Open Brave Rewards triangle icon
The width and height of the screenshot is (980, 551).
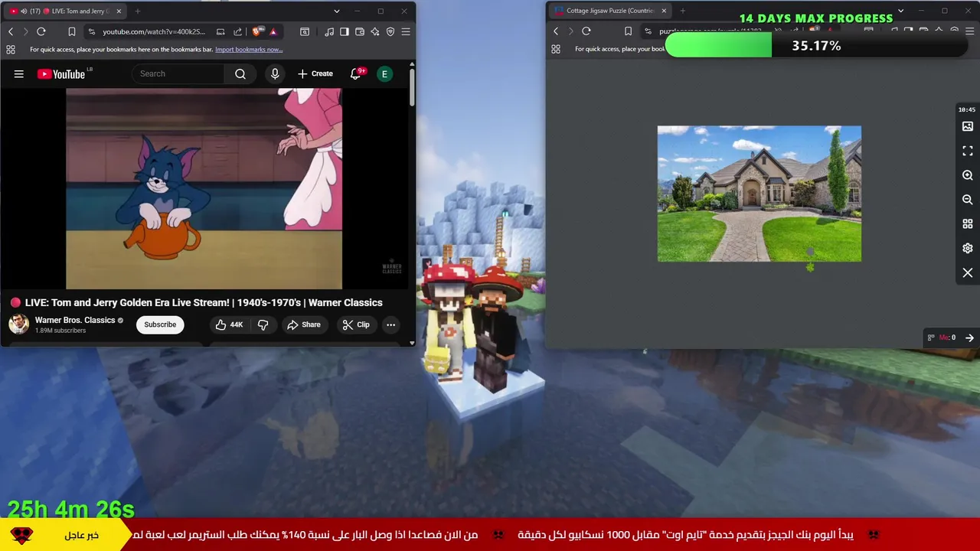[273, 31]
